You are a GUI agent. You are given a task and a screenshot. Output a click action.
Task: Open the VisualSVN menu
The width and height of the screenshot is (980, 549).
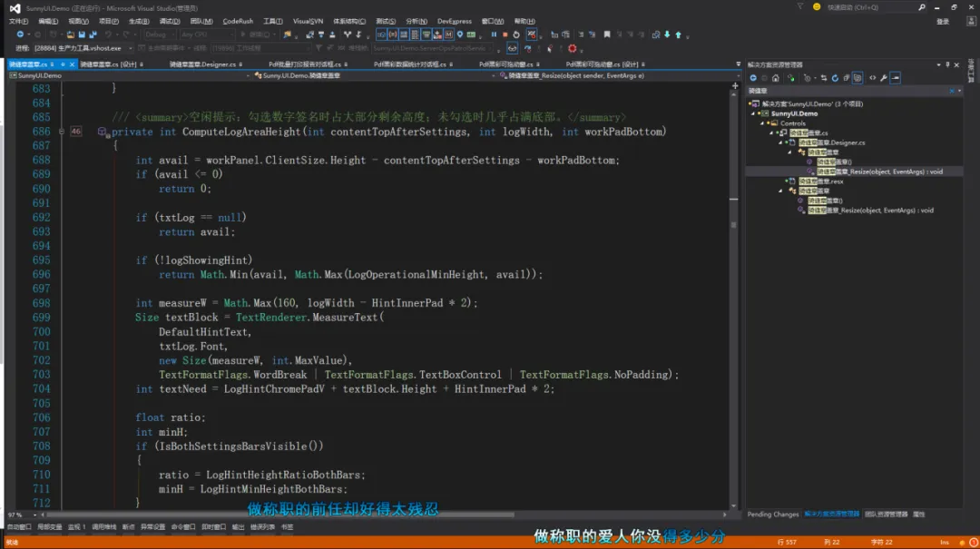click(x=309, y=21)
